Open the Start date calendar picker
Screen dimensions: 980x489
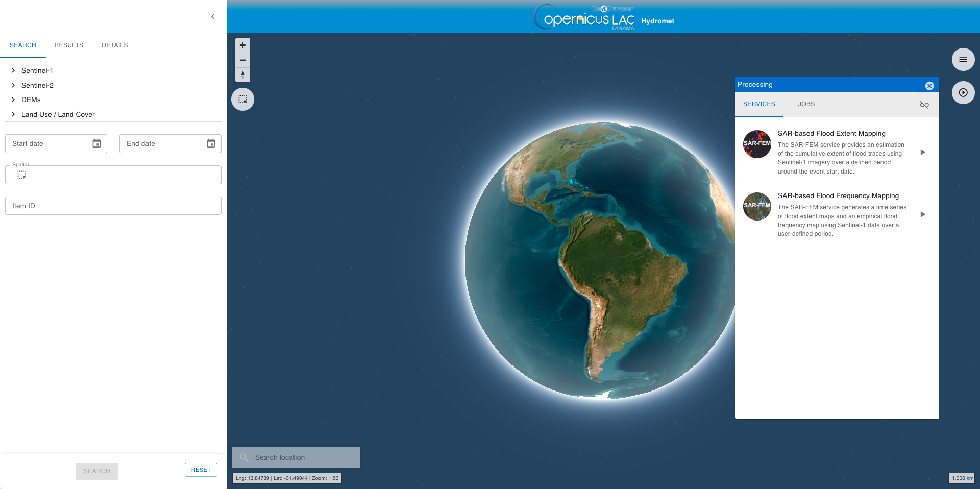tap(96, 143)
